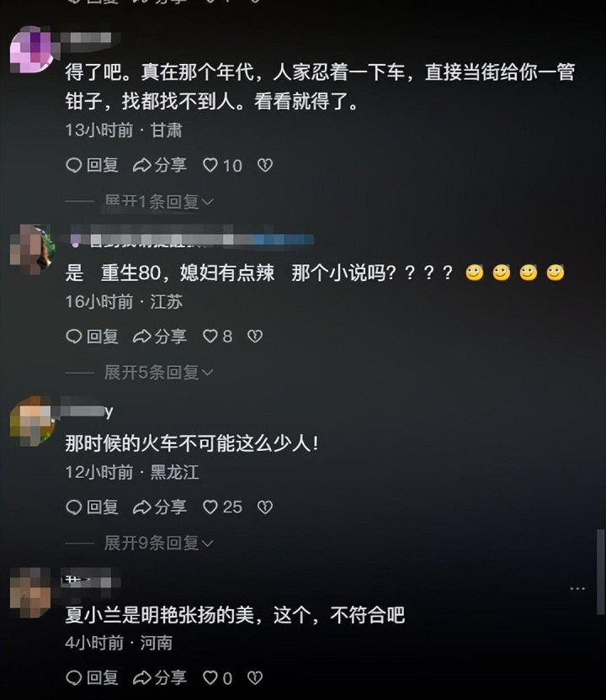Reply to the Heilongjiang comment
Screen dimensions: 606x700
92,507
